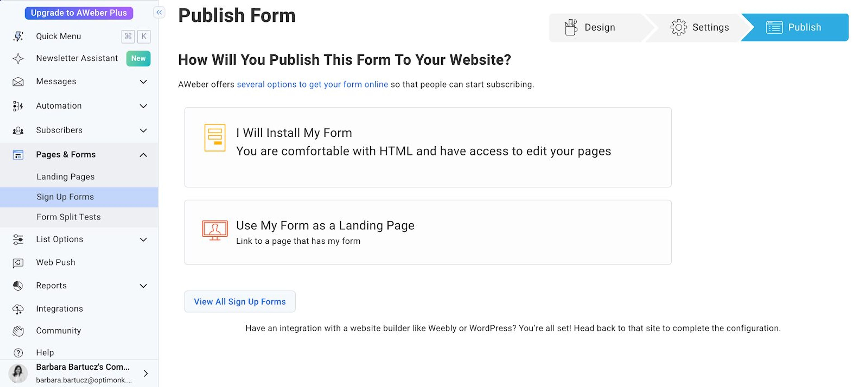
Task: Open Web Push from the sidebar icon
Action: point(19,262)
